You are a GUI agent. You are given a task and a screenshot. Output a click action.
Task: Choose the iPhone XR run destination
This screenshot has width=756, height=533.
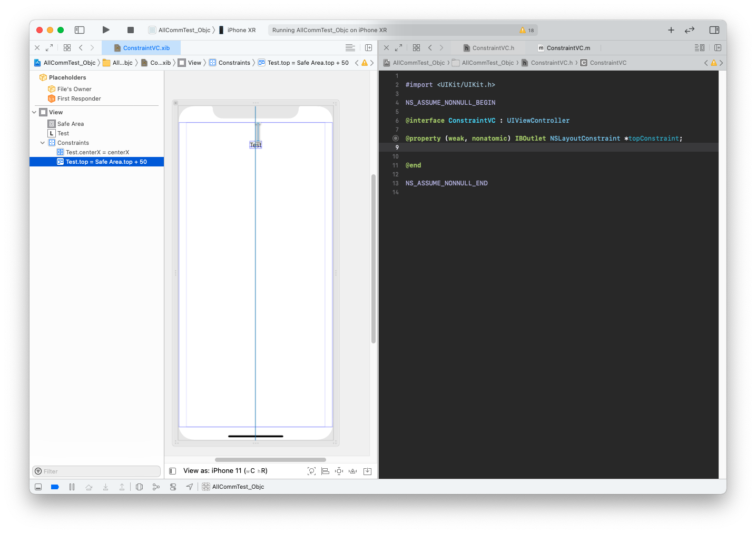click(237, 30)
